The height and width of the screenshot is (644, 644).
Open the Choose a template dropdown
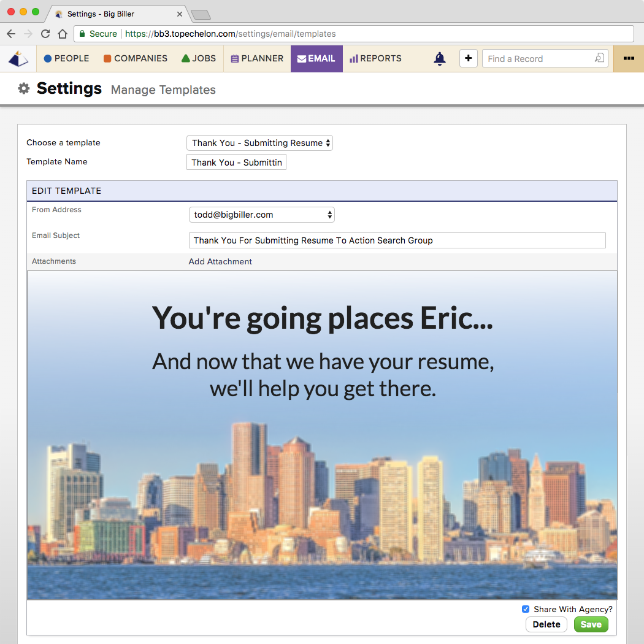(x=259, y=143)
